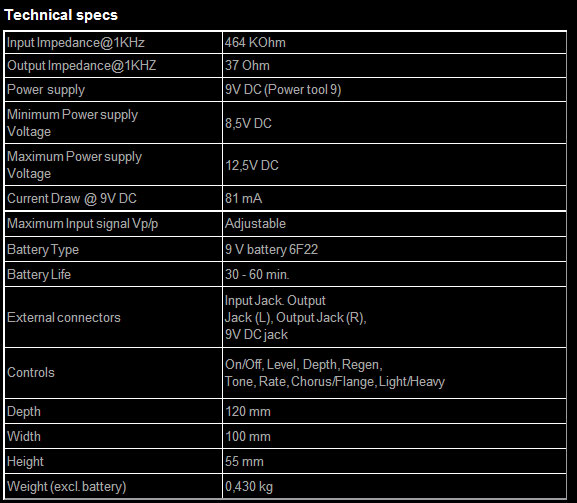577x503 pixels.
Task: Select the Input Impedance@1KHz label cell
Action: coord(113,43)
